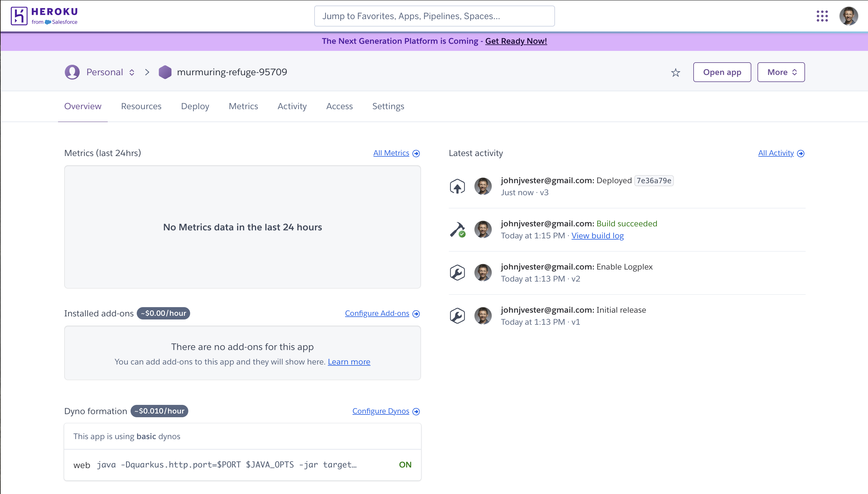Select the build hammer icon in activity feed

457,229
